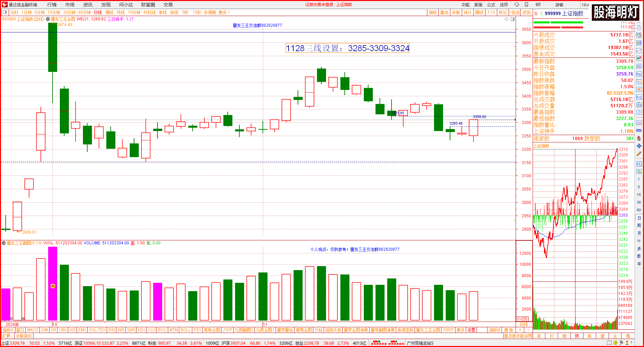Click the 功能 menu at top right
Image resolution: width=644 pixels, height=347 pixels.
[x=465, y=5]
